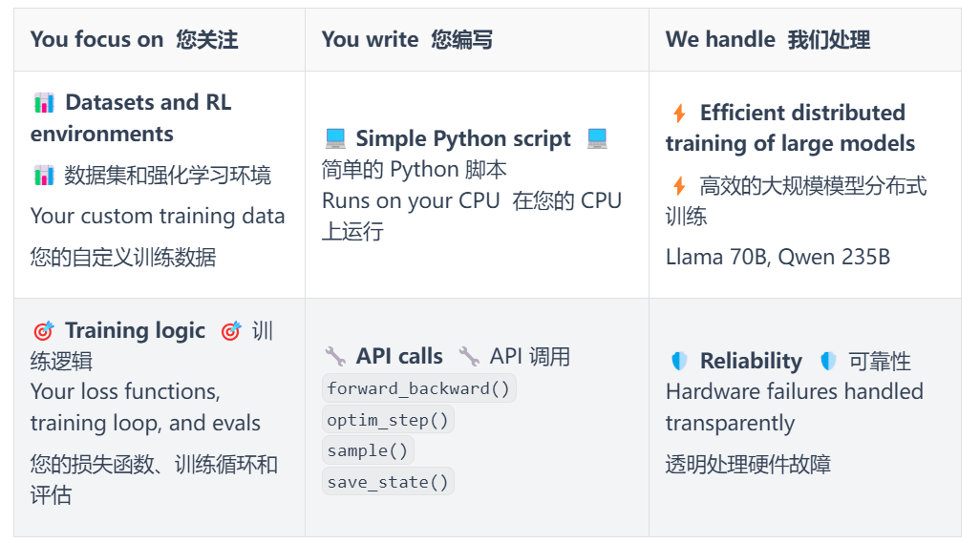Click the lightning icon beside 'Efficient distributed training'
Image resolution: width=980 pixels, height=543 pixels.
point(679,114)
